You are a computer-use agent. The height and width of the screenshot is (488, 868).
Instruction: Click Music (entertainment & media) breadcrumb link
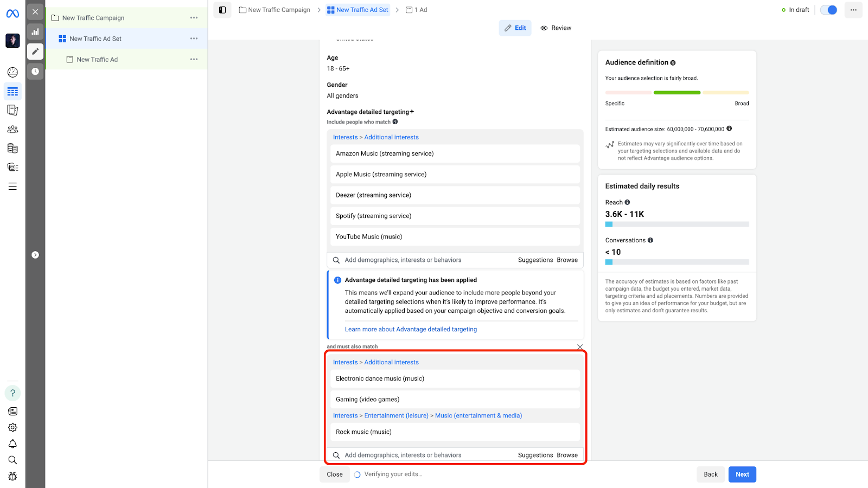point(478,416)
